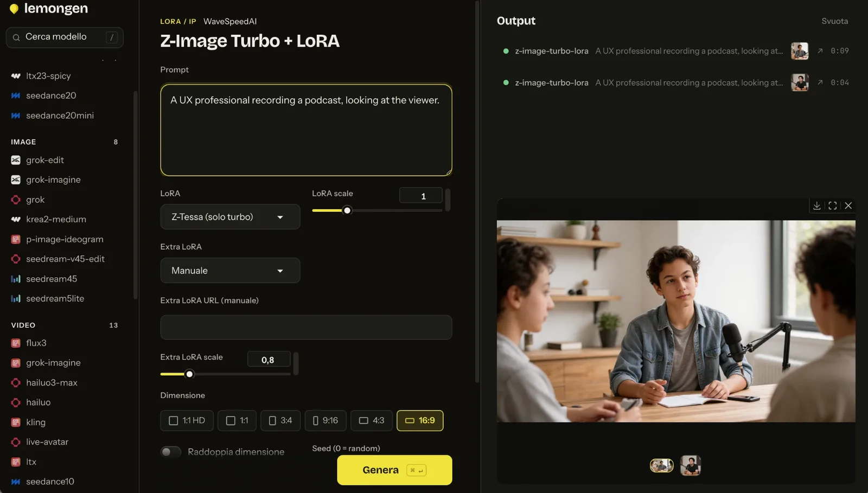Image resolution: width=868 pixels, height=493 pixels.
Task: Open the grok-imagine model under VIDEO
Action: 53,363
